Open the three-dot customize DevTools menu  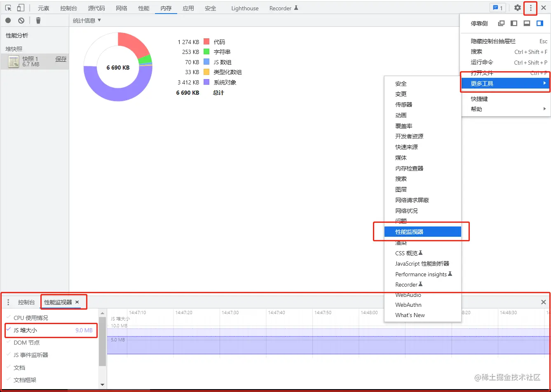click(531, 8)
